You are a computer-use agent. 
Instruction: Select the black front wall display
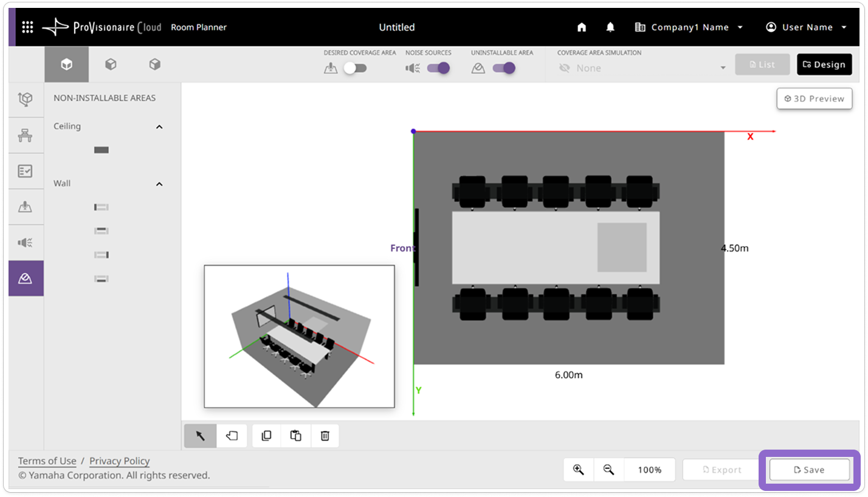416,247
